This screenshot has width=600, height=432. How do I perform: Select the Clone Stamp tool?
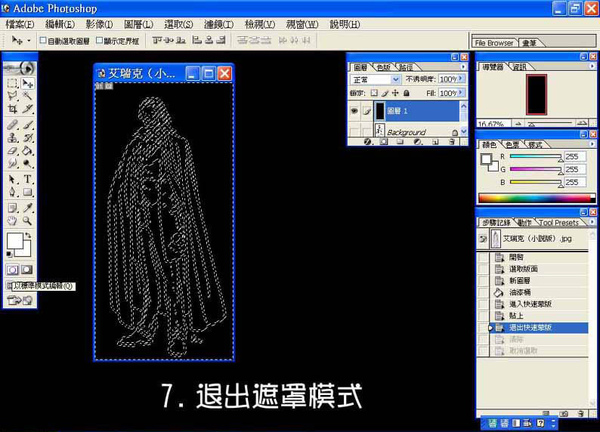tap(13, 137)
